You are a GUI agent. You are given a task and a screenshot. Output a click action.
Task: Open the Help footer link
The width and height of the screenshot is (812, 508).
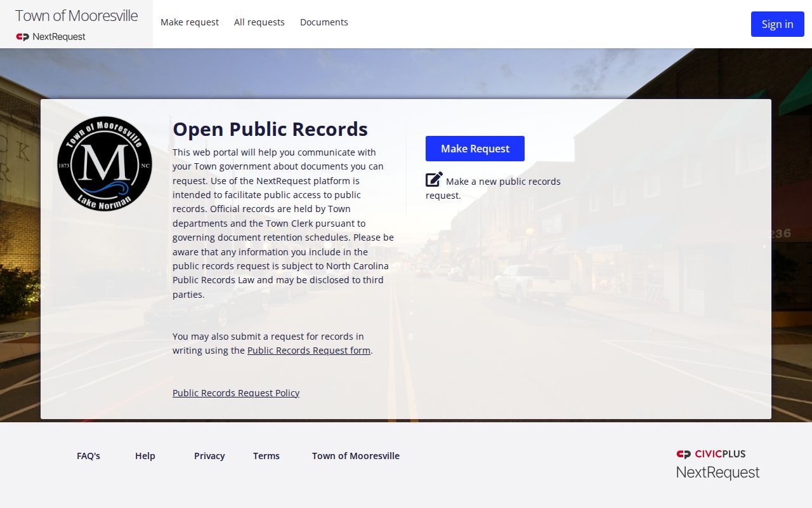click(x=145, y=456)
